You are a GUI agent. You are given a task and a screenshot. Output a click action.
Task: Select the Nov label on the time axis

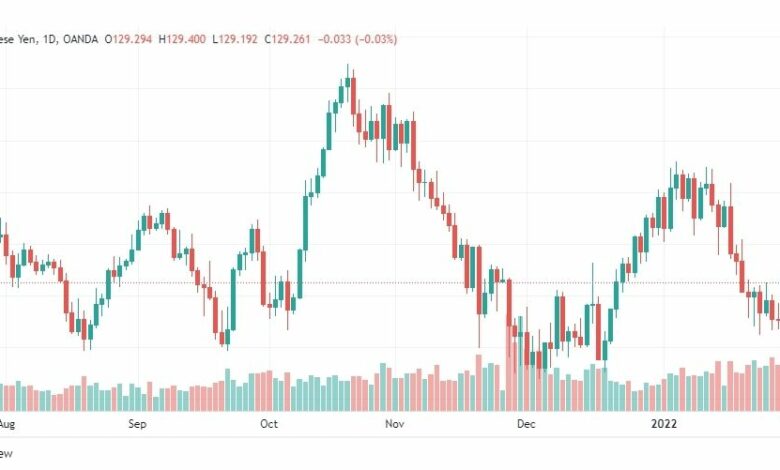(394, 424)
